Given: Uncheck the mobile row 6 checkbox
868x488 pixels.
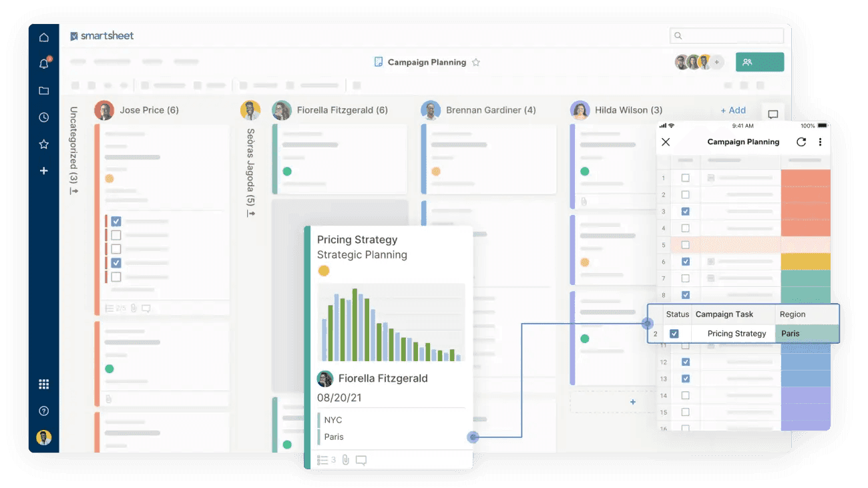Looking at the screenshot, I should point(685,262).
